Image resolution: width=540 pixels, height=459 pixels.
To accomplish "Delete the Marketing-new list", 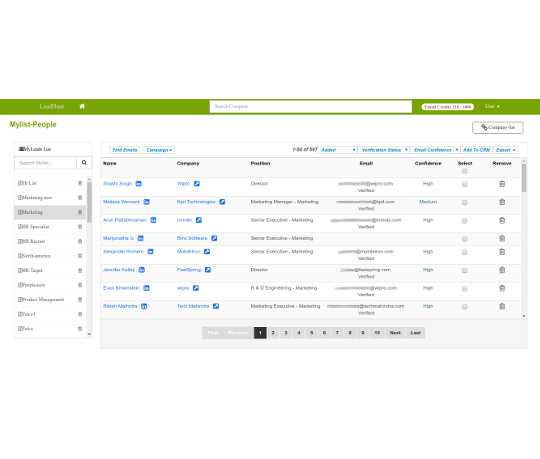I will point(80,198).
